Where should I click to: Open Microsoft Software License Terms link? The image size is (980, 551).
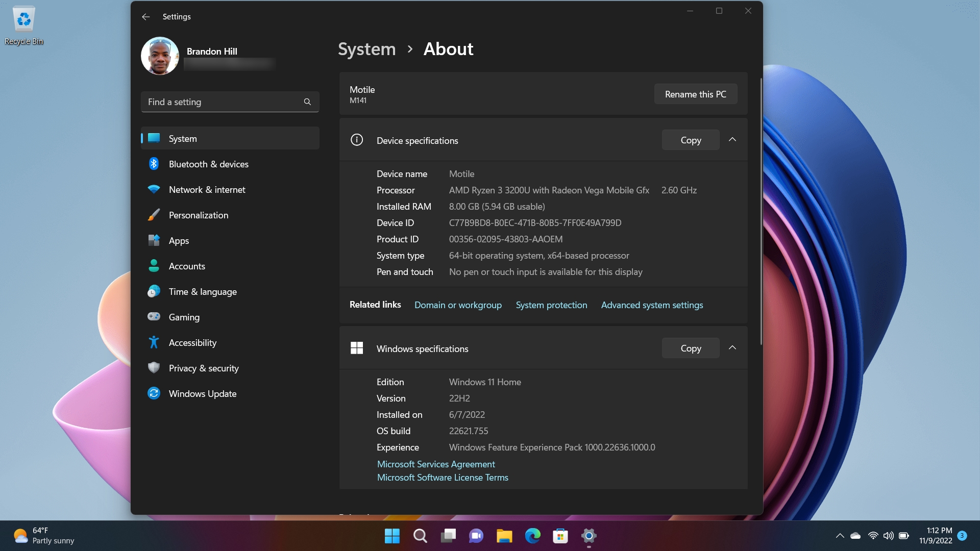[442, 477]
